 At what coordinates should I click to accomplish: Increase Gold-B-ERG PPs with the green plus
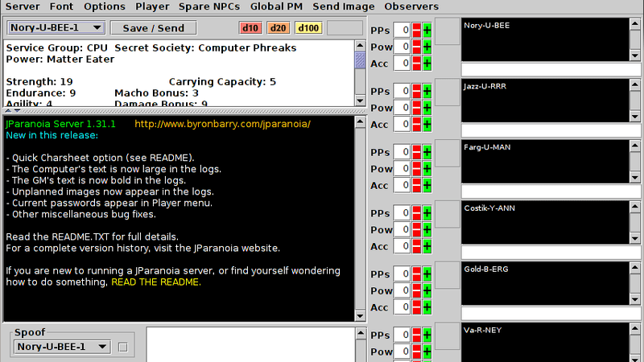point(427,274)
